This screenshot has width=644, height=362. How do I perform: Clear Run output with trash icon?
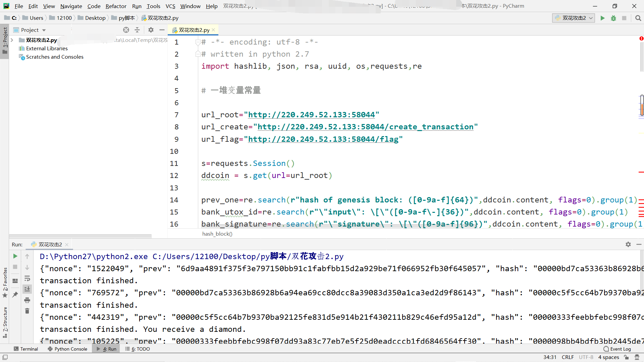tap(27, 311)
